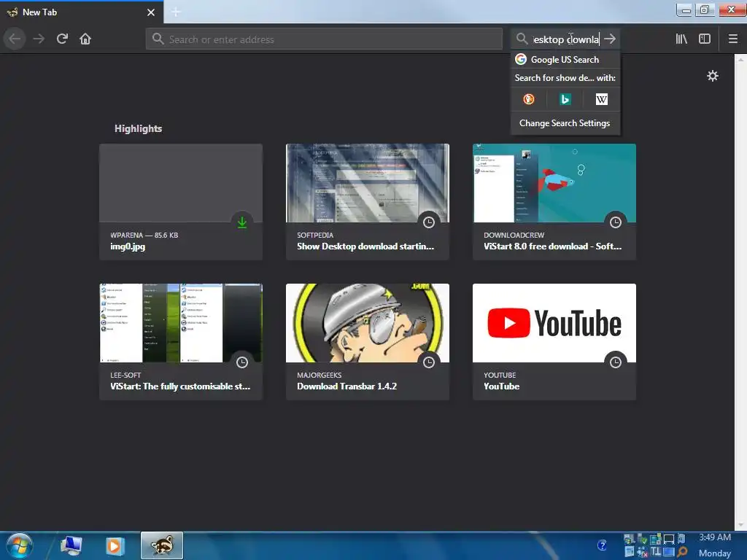This screenshot has height=560, width=747.
Task: Click the orange magnifier tray icon
Action: (682, 551)
